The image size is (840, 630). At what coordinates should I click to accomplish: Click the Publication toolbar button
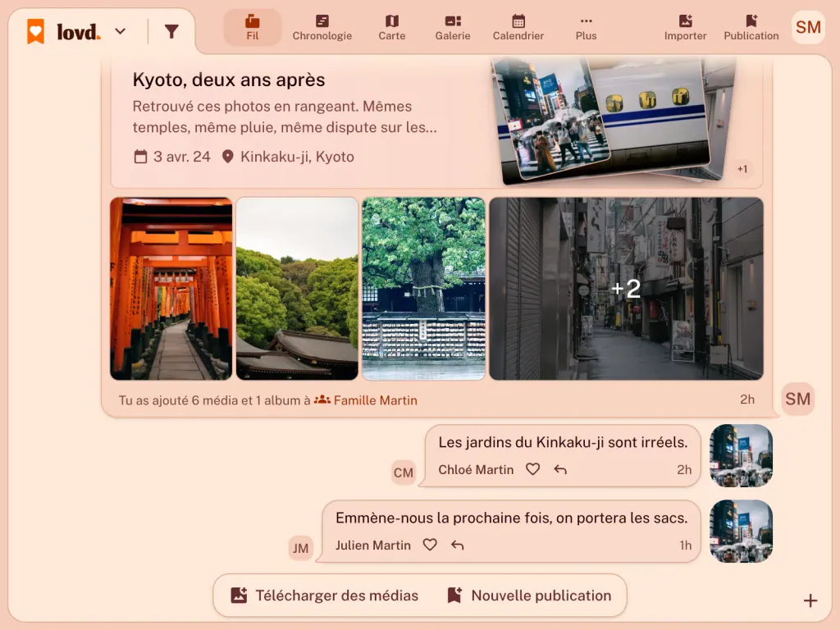pyautogui.click(x=751, y=28)
